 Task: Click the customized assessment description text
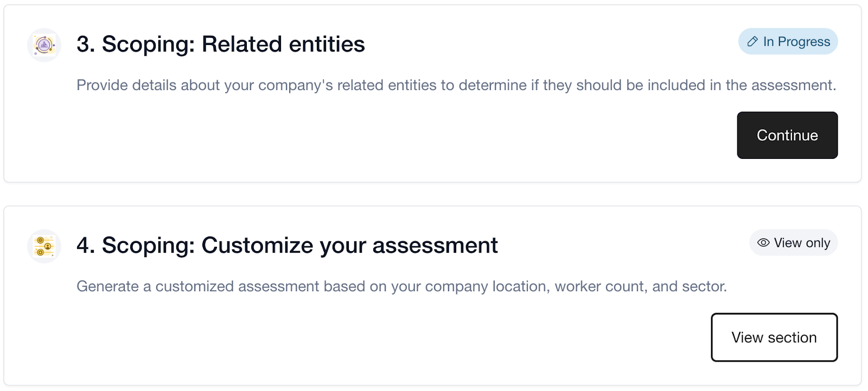[401, 286]
